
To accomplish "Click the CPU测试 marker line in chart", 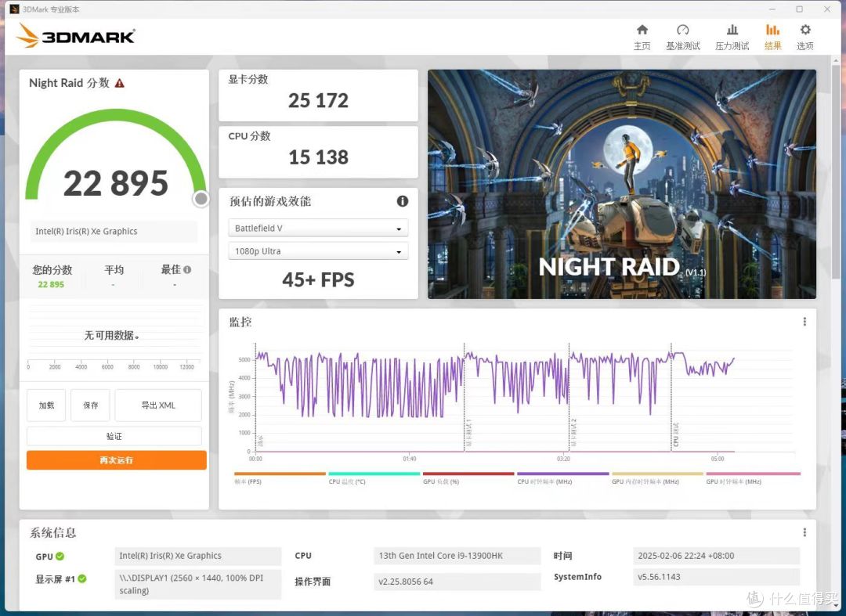I will pyautogui.click(x=672, y=397).
